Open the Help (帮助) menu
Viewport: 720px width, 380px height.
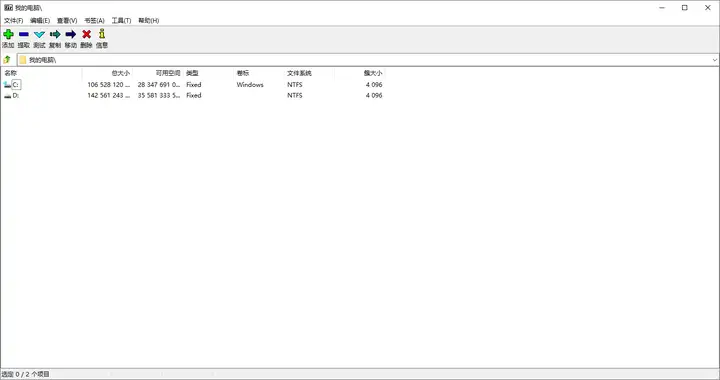[148, 21]
